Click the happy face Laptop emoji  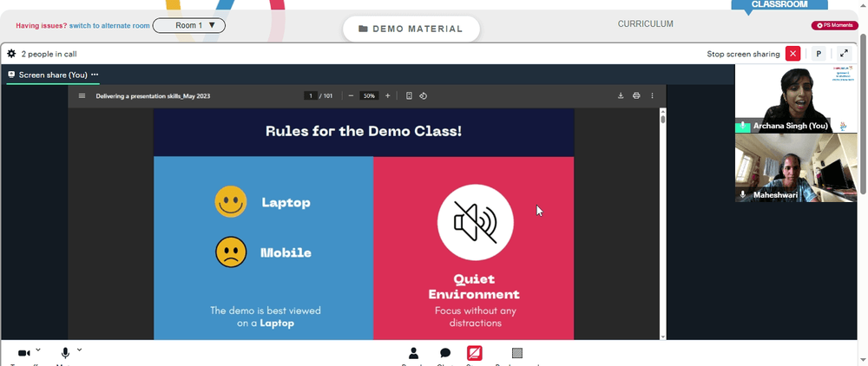(x=231, y=202)
